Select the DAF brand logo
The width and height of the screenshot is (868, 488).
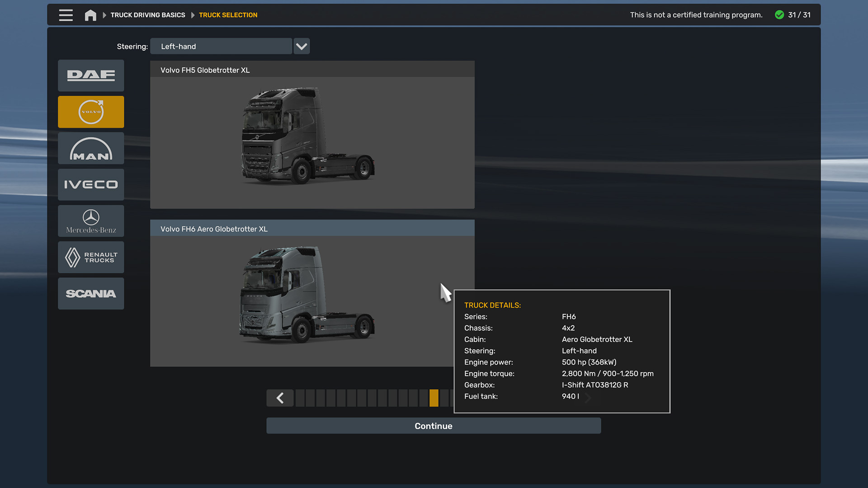pos(91,75)
